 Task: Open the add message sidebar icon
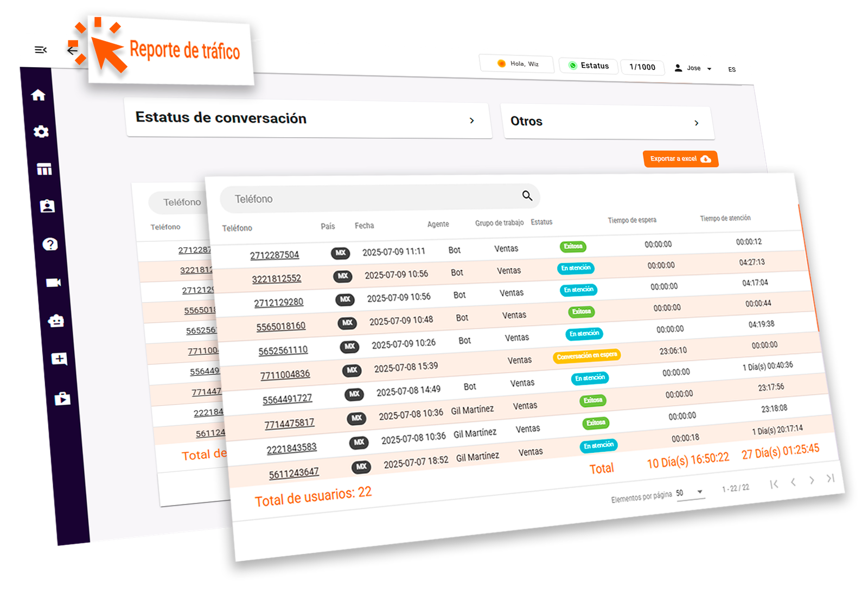coord(59,359)
